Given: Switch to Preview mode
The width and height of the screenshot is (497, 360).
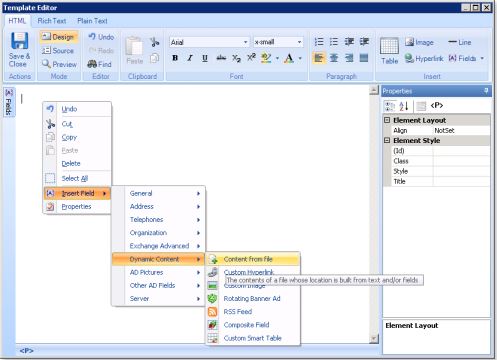Looking at the screenshot, I should 60,64.
